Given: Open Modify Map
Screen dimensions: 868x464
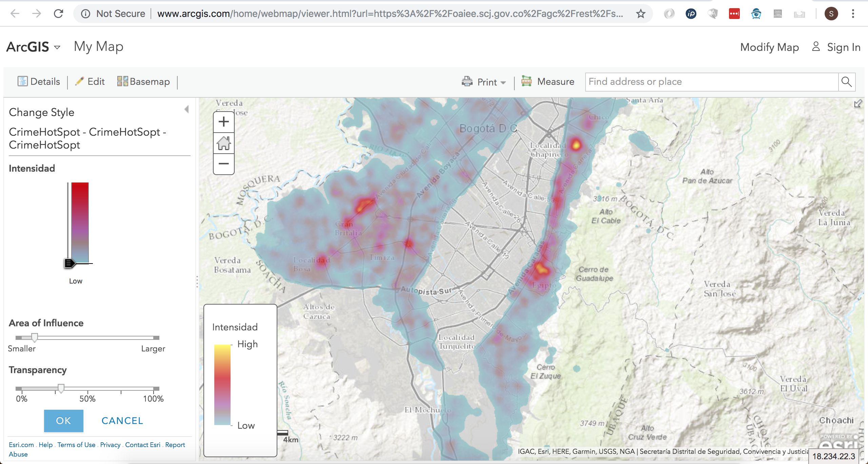Looking at the screenshot, I should point(769,47).
